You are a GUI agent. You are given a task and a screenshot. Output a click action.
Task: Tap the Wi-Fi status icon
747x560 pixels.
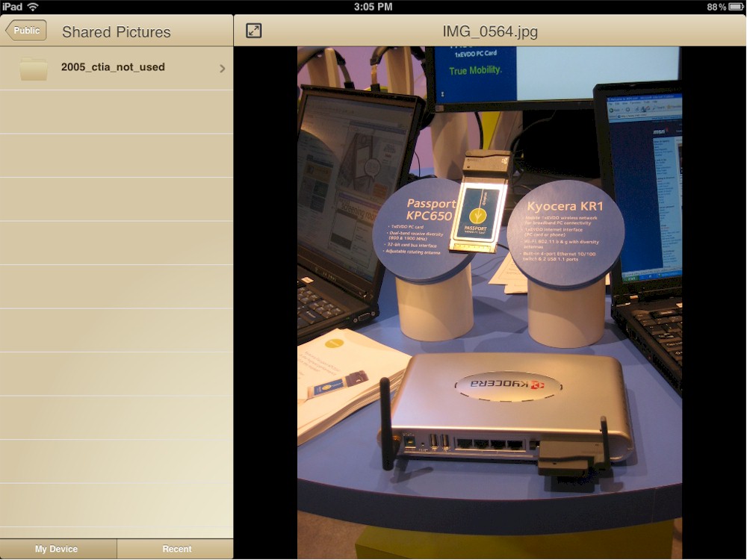pyautogui.click(x=33, y=7)
